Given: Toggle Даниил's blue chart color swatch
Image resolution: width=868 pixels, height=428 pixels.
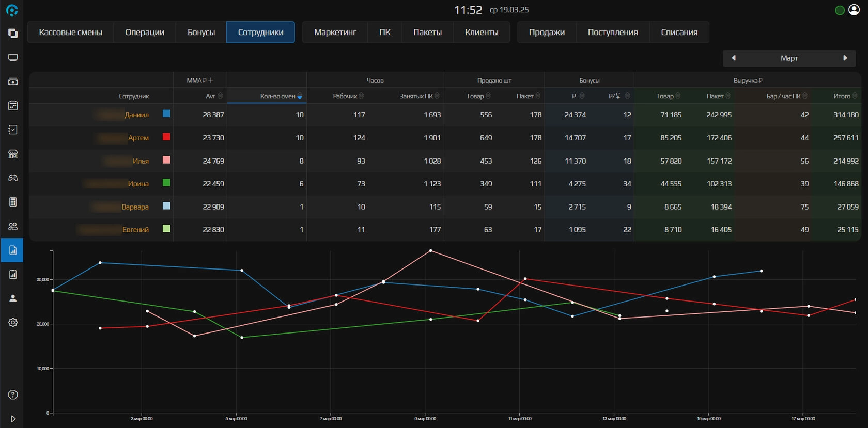Looking at the screenshot, I should coord(166,114).
